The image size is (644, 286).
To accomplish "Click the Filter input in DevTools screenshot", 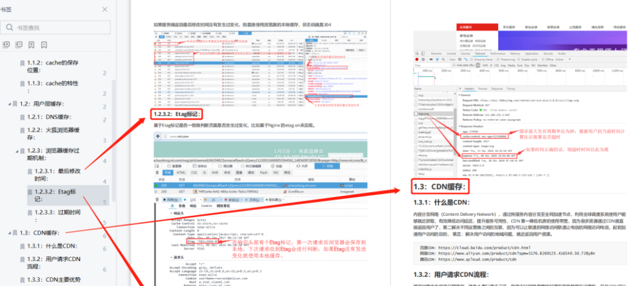I will point(431,65).
